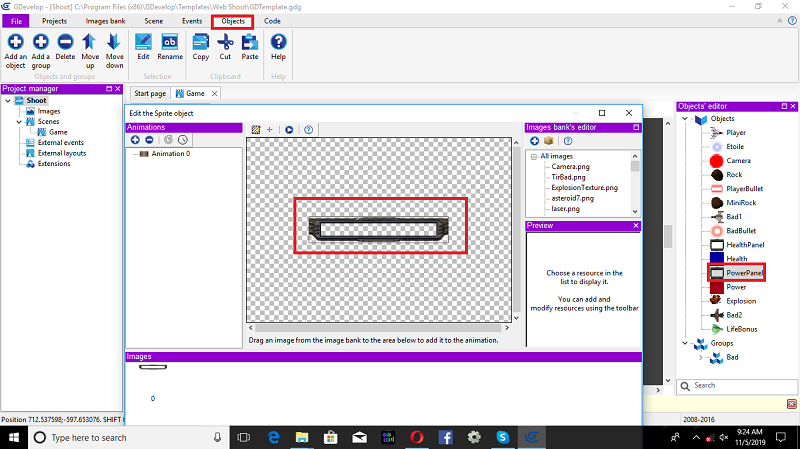The width and height of the screenshot is (800, 449).
Task: Switch to Objects ribbon tab
Action: point(233,21)
